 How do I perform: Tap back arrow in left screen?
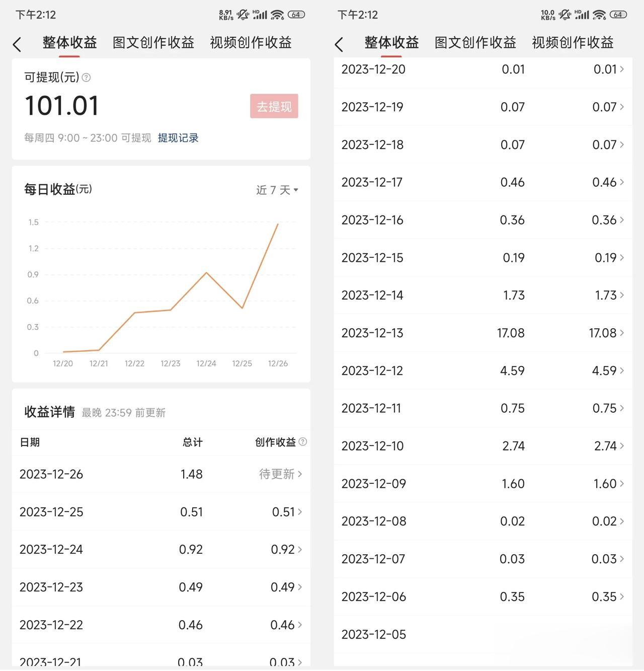[x=17, y=44]
